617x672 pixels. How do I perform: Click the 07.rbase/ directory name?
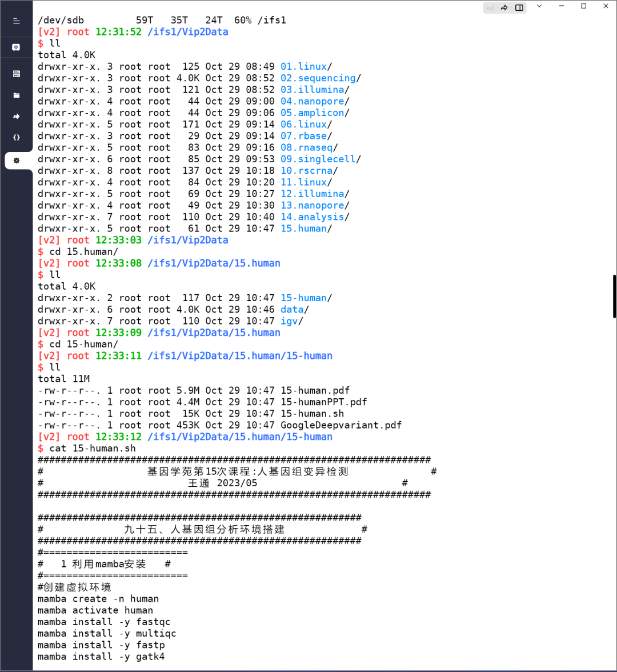coord(306,136)
